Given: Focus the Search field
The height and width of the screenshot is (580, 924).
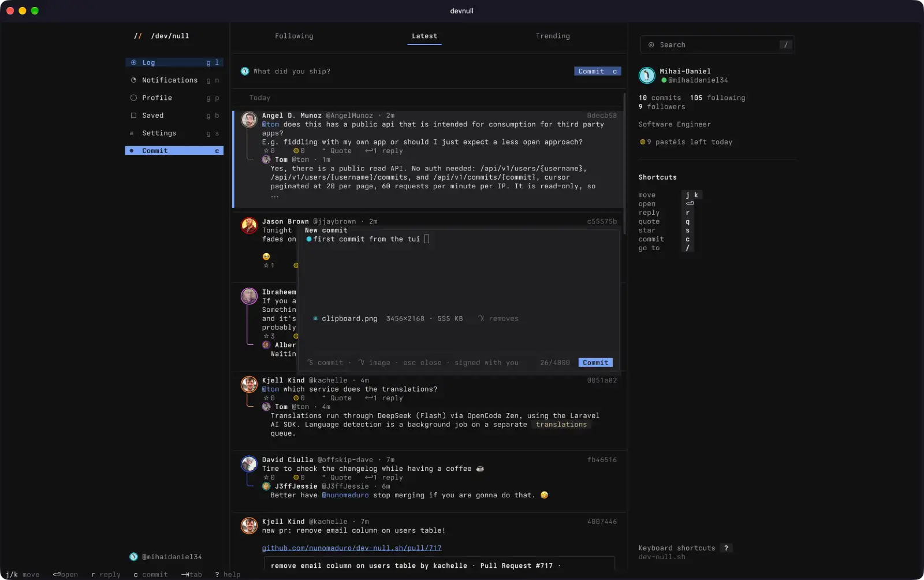Looking at the screenshot, I should click(717, 44).
